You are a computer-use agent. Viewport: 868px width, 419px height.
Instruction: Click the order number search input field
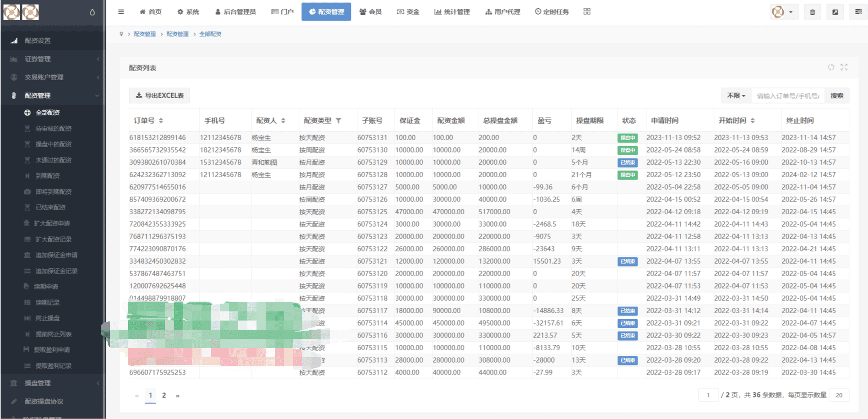coord(788,96)
